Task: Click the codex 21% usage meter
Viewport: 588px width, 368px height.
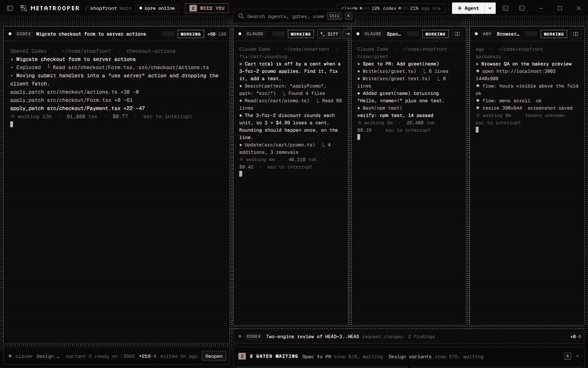Action: tap(400, 8)
